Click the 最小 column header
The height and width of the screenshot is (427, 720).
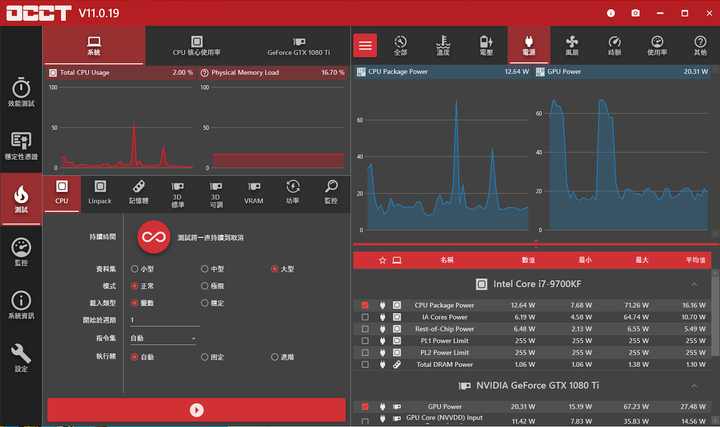585,260
